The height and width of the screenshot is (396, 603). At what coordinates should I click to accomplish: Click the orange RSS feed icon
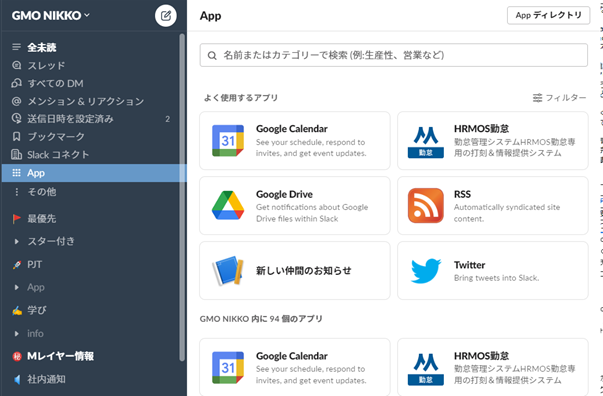(426, 205)
